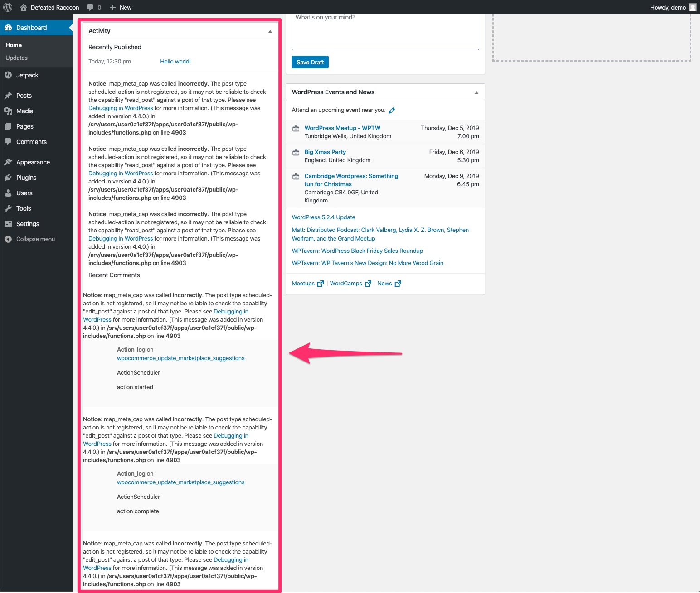Open Tools via the wrench icon
The width and height of the screenshot is (700, 593).
(x=9, y=208)
